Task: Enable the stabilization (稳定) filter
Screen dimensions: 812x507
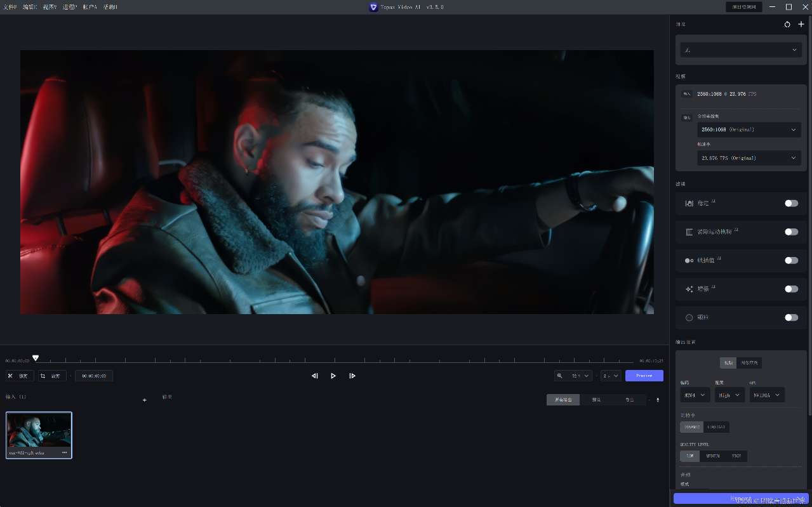Action: pyautogui.click(x=790, y=203)
